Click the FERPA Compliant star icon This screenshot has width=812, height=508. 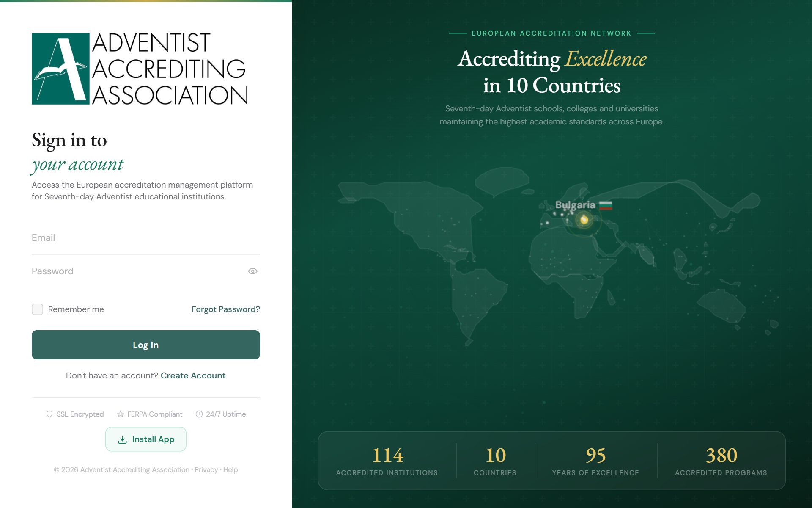click(x=121, y=414)
